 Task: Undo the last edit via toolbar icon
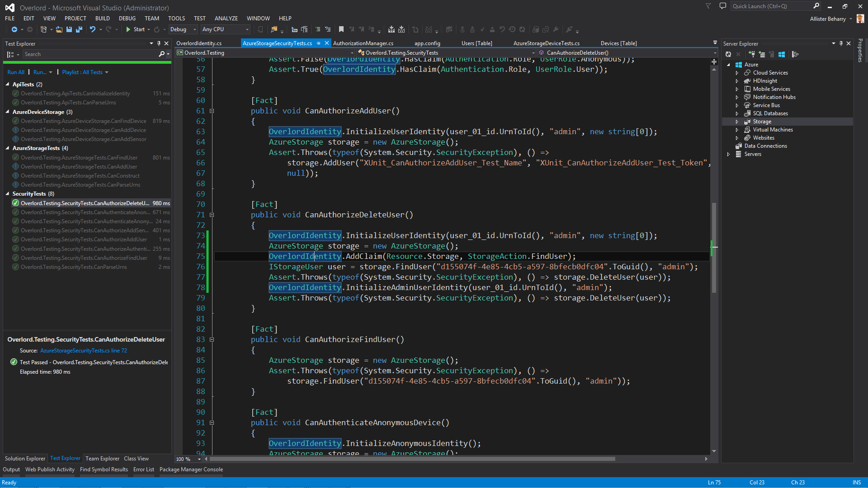tap(93, 29)
